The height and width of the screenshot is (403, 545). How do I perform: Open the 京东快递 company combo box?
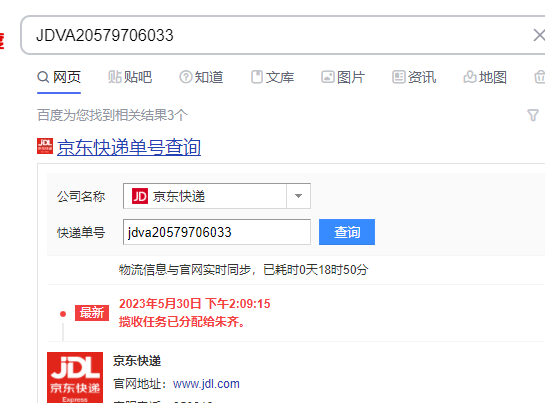point(217,196)
